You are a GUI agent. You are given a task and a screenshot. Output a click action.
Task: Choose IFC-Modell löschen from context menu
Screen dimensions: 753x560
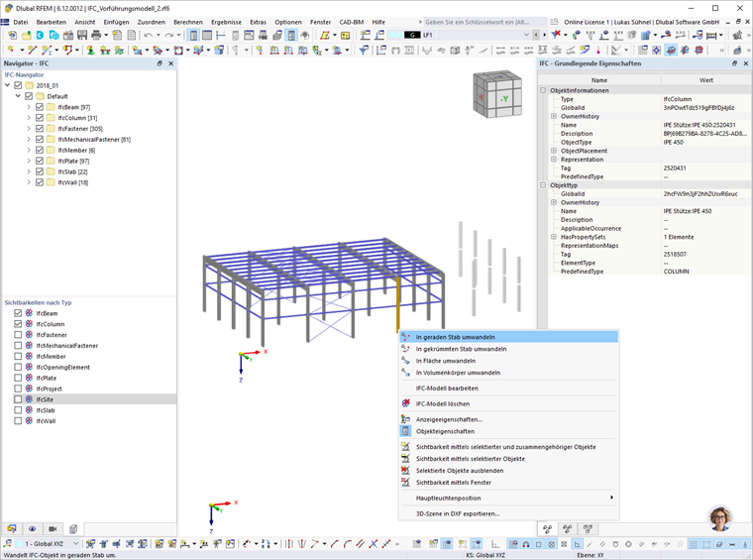pyautogui.click(x=509, y=404)
